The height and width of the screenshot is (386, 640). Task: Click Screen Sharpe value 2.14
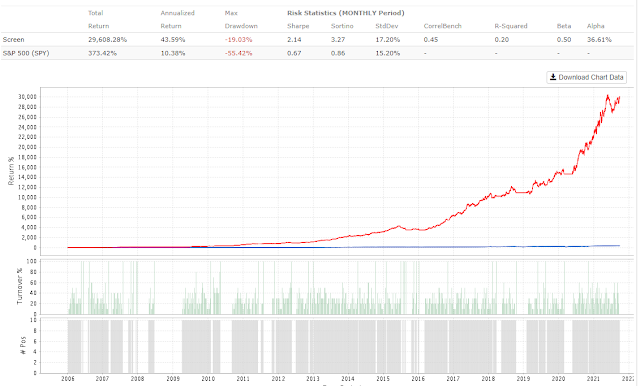[294, 40]
